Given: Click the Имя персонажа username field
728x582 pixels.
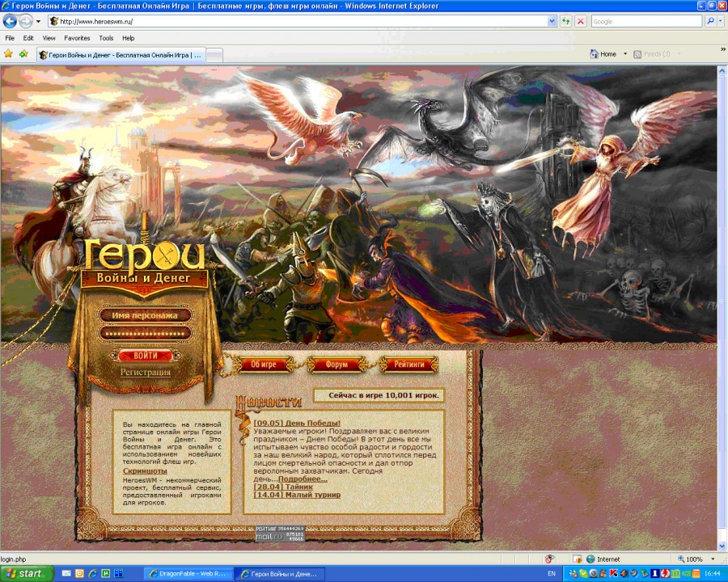Looking at the screenshot, I should point(145,315).
